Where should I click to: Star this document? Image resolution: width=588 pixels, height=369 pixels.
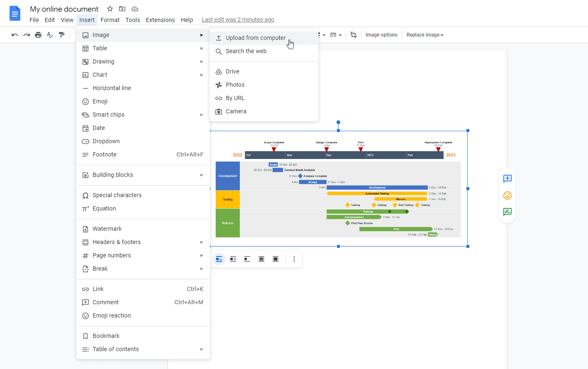[x=110, y=9]
